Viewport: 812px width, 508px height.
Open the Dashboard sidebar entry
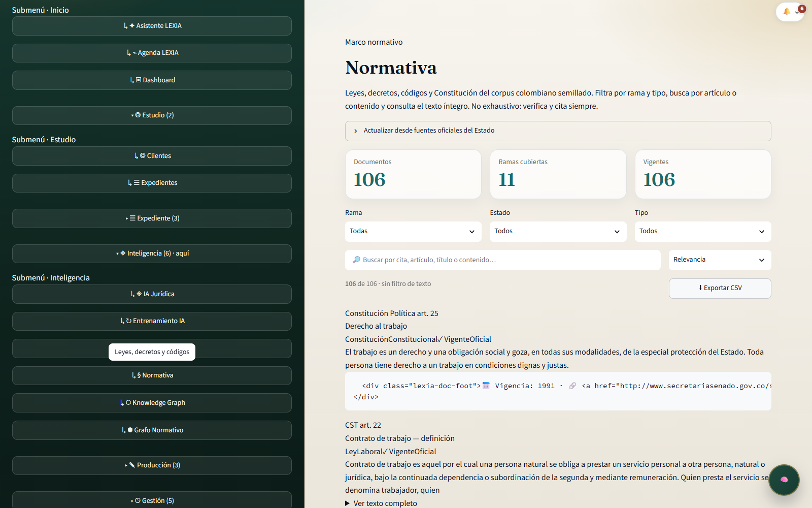coord(152,80)
